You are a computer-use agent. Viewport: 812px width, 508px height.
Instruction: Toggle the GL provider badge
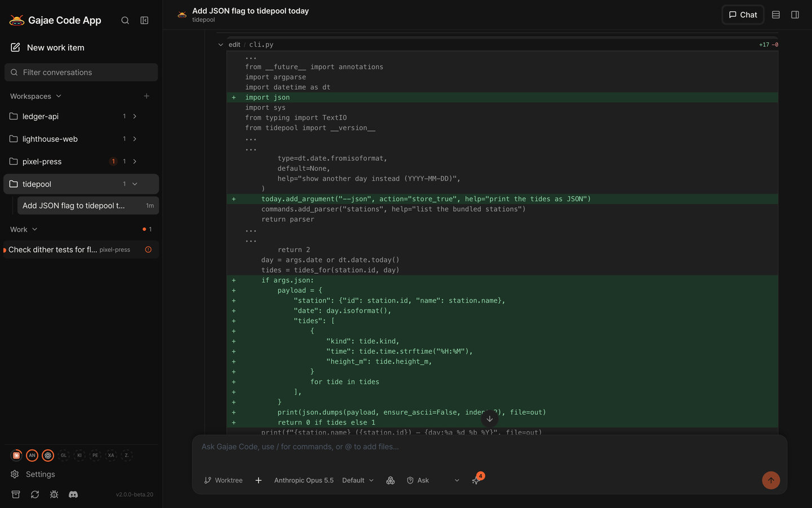pyautogui.click(x=64, y=455)
